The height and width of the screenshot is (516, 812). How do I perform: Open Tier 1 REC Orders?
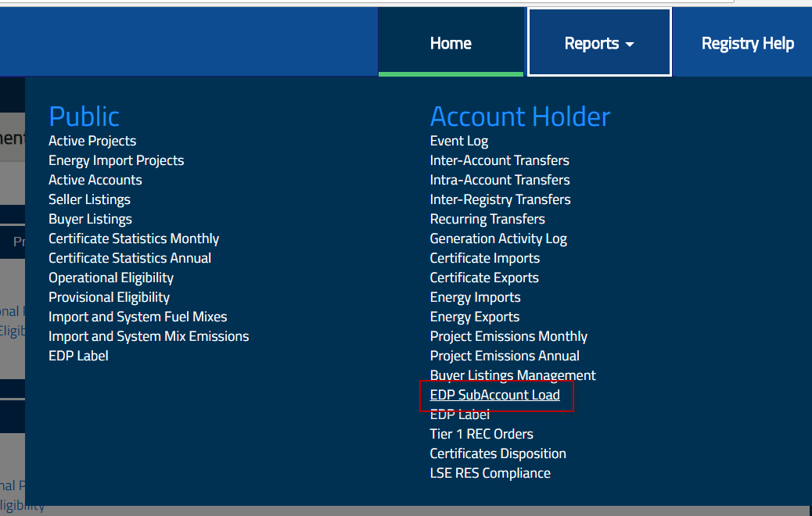(x=481, y=434)
